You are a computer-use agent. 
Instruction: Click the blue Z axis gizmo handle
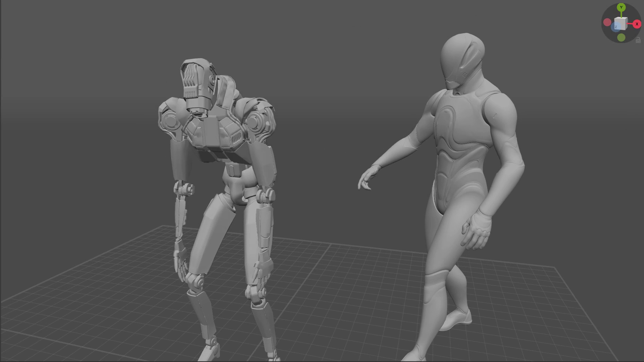coord(616,27)
